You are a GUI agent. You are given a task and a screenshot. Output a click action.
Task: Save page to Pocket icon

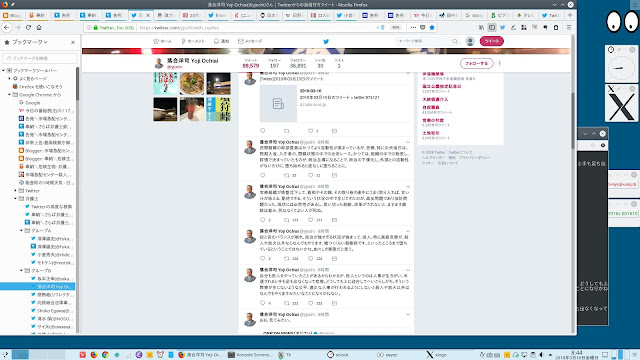click(422, 27)
